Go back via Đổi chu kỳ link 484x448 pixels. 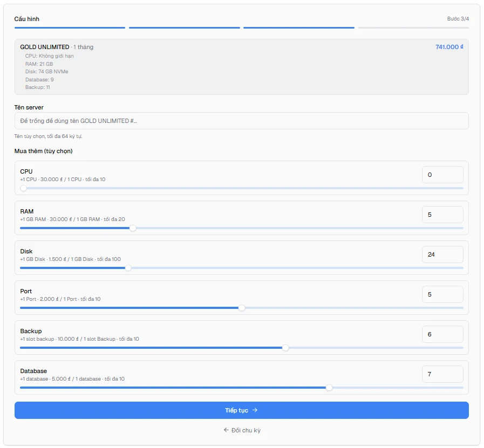[242, 430]
